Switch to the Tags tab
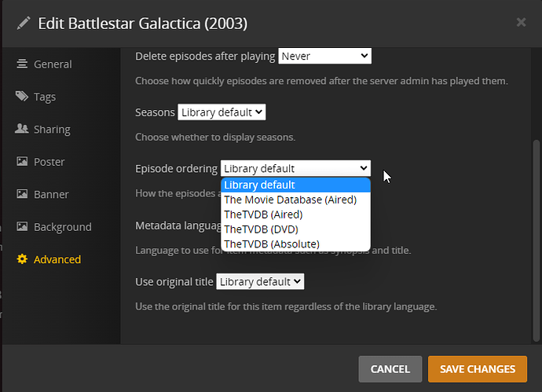542x392 pixels. tap(45, 97)
